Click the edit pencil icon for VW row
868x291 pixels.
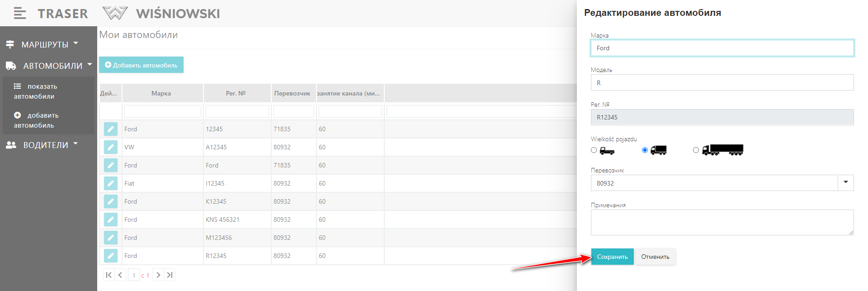(111, 147)
